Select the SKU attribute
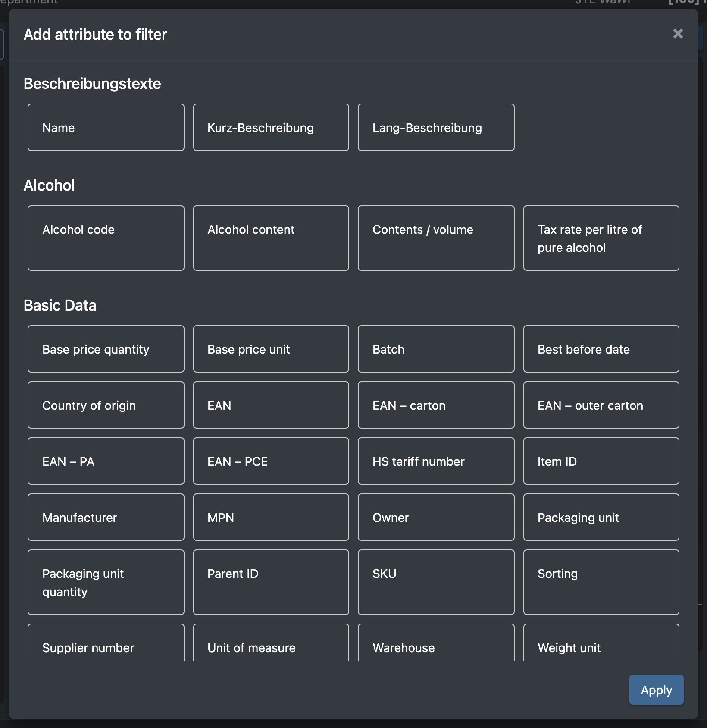 436,582
